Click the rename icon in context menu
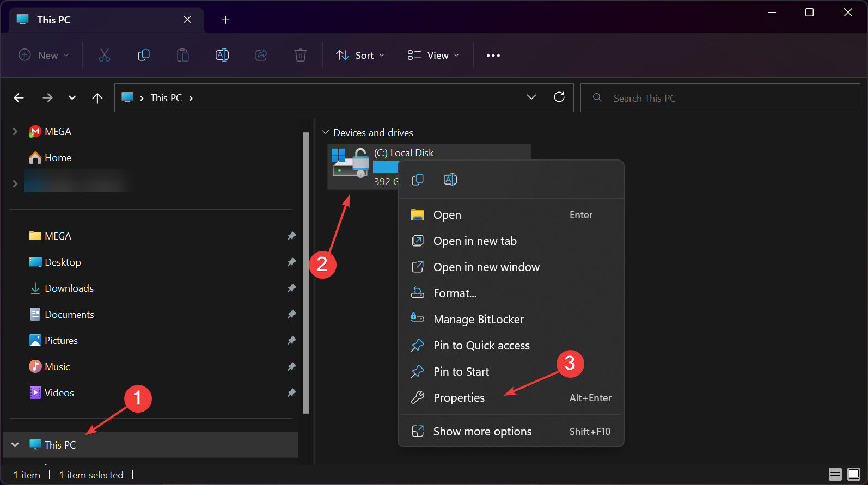The image size is (868, 485). pyautogui.click(x=450, y=180)
